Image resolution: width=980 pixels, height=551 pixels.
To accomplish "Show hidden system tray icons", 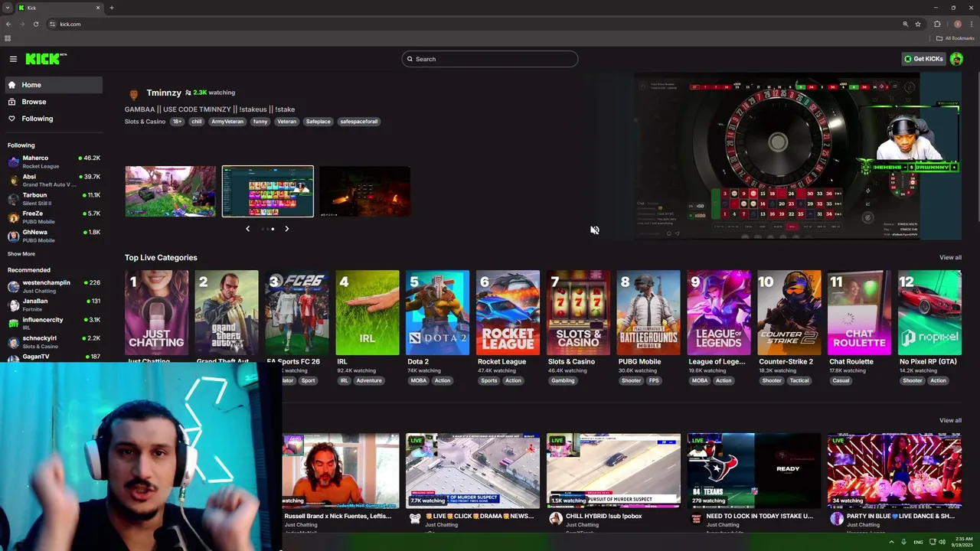I will click(x=890, y=542).
